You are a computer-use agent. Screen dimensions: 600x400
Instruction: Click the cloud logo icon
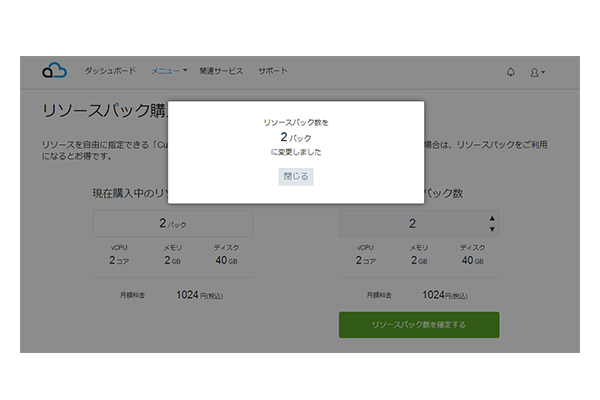coord(54,71)
